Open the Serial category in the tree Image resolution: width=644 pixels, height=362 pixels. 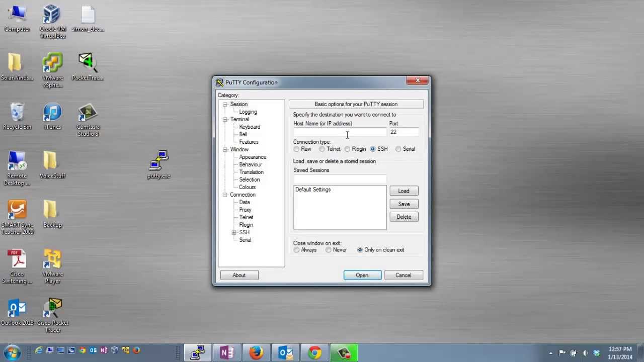click(x=245, y=240)
